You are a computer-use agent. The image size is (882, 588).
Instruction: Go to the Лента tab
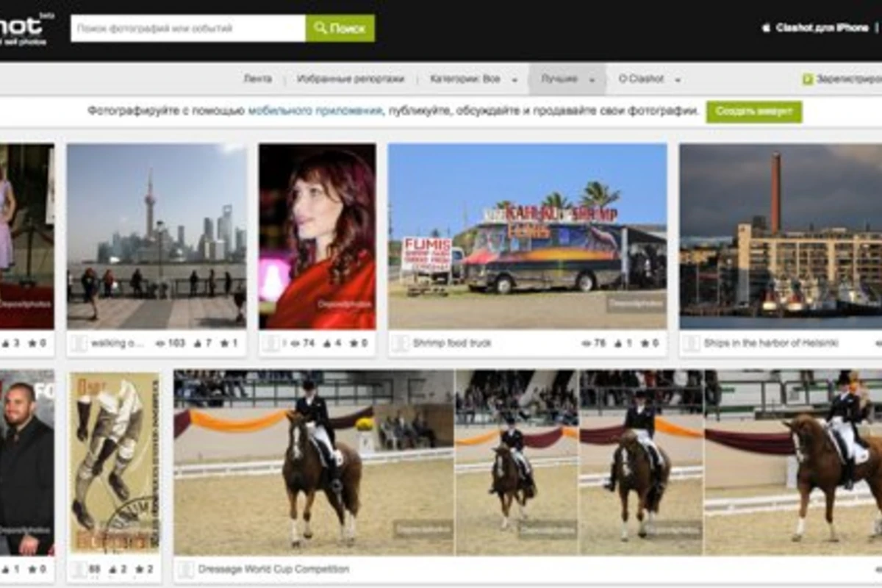click(257, 79)
